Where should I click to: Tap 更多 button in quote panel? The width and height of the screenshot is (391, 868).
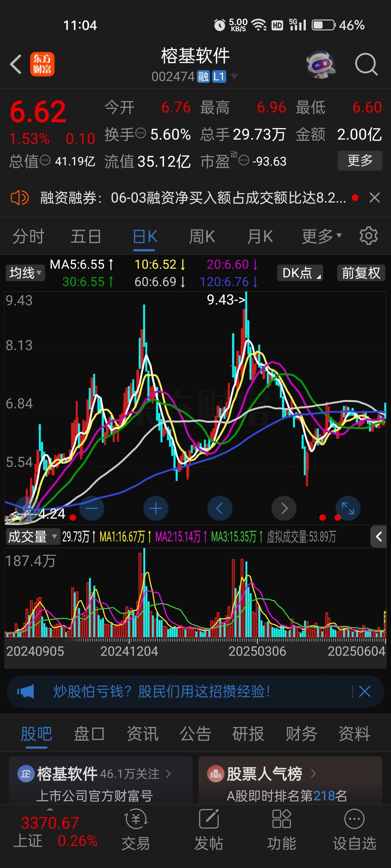(x=360, y=160)
